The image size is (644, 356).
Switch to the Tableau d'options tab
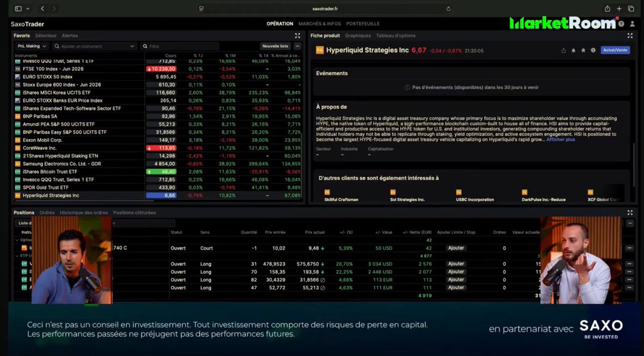[x=396, y=35]
